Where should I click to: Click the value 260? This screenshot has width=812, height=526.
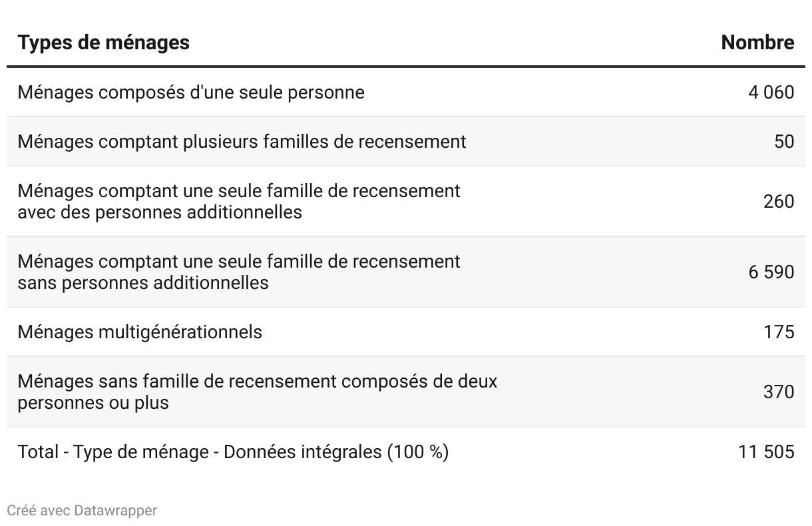(778, 201)
